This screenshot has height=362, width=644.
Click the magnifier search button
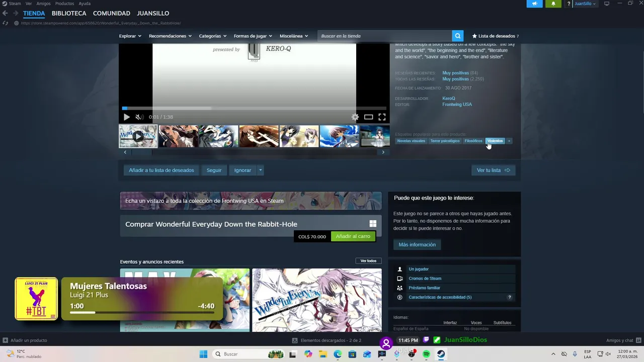point(457,36)
